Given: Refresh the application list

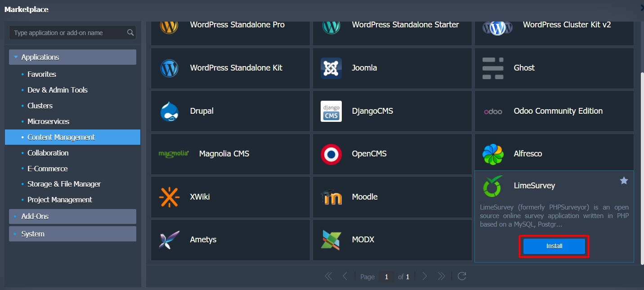Looking at the screenshot, I should pyautogui.click(x=461, y=276).
